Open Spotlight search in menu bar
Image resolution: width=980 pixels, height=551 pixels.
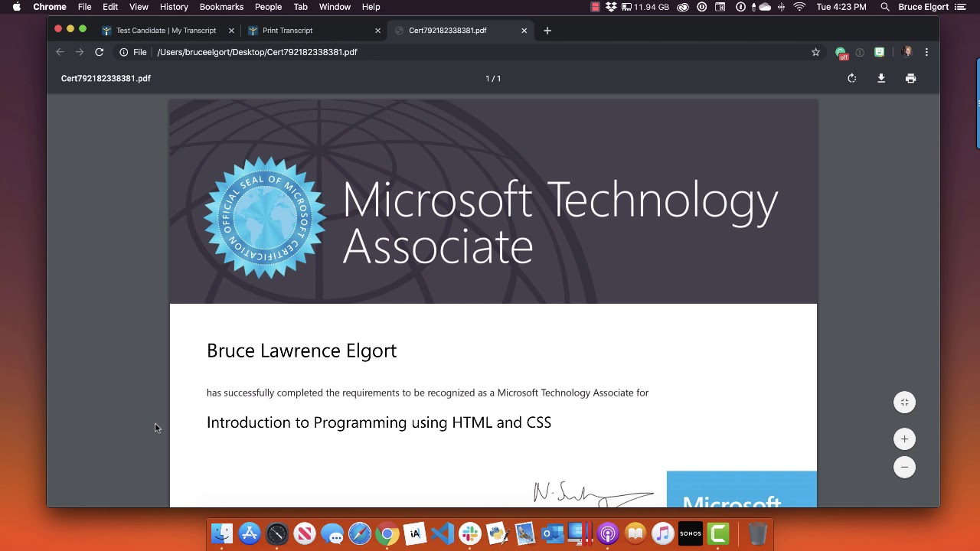[x=885, y=7]
